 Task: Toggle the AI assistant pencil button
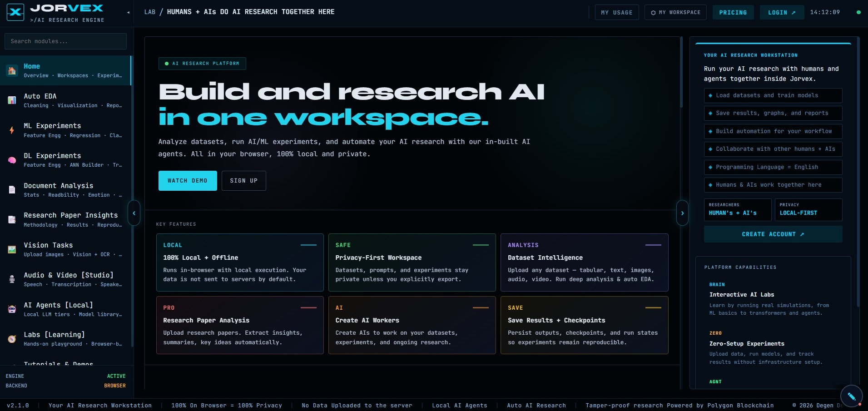pos(852,396)
